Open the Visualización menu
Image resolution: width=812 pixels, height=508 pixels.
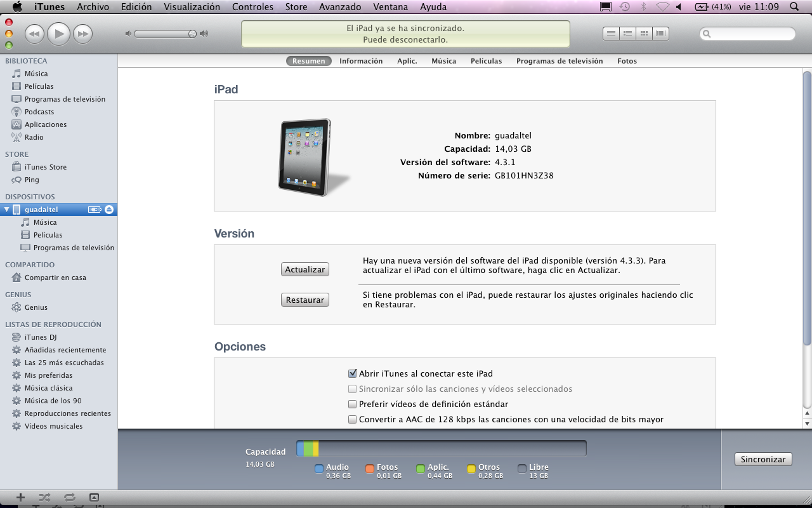tap(192, 7)
